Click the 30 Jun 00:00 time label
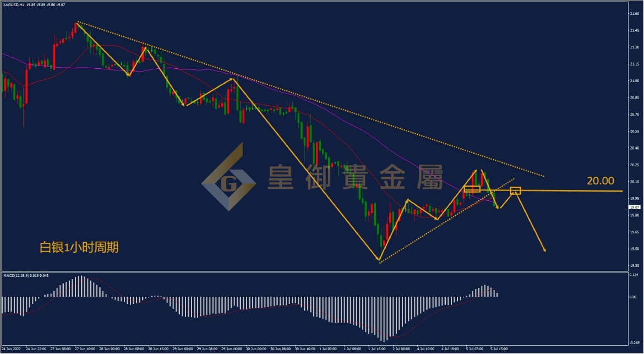This screenshot has width=644, height=354. tap(255, 349)
